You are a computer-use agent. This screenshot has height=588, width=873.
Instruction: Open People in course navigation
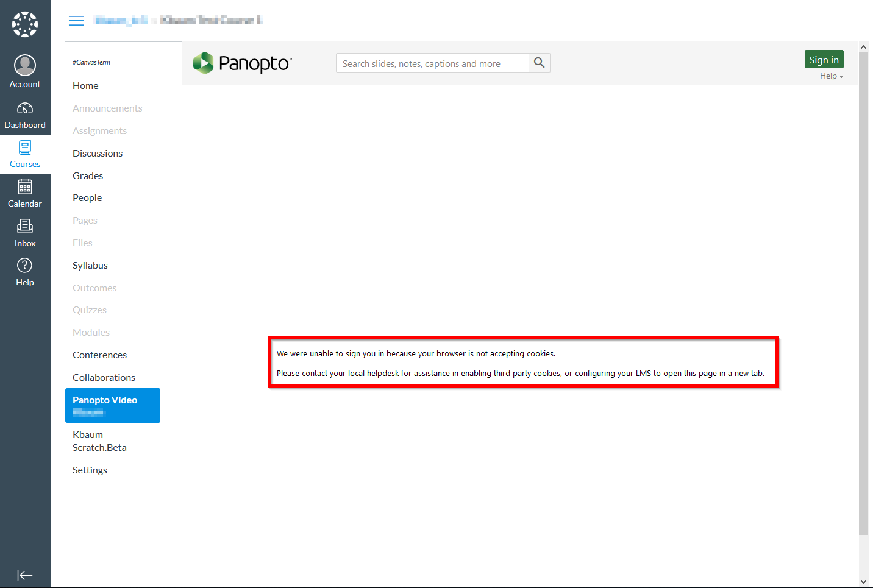pyautogui.click(x=87, y=198)
